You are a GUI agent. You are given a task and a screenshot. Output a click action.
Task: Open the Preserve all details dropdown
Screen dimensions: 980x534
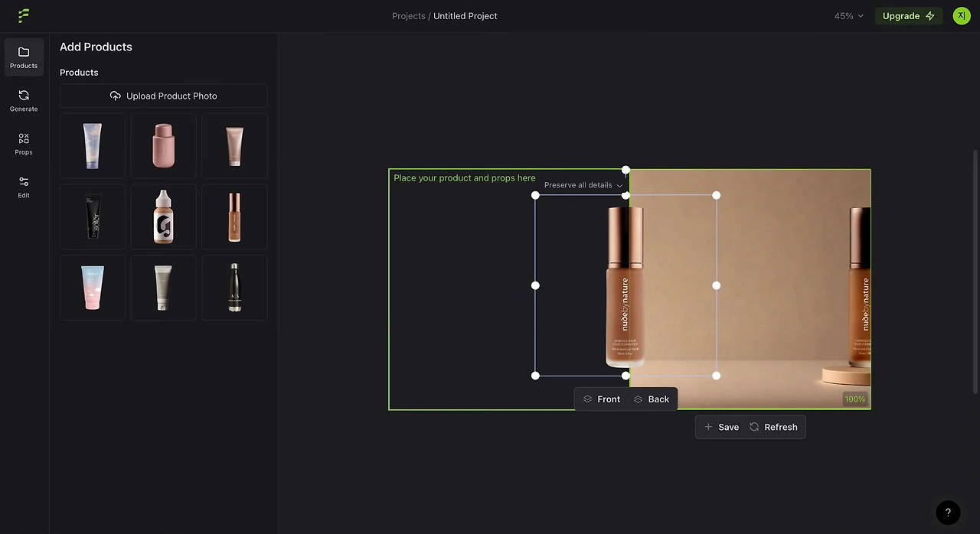point(583,185)
